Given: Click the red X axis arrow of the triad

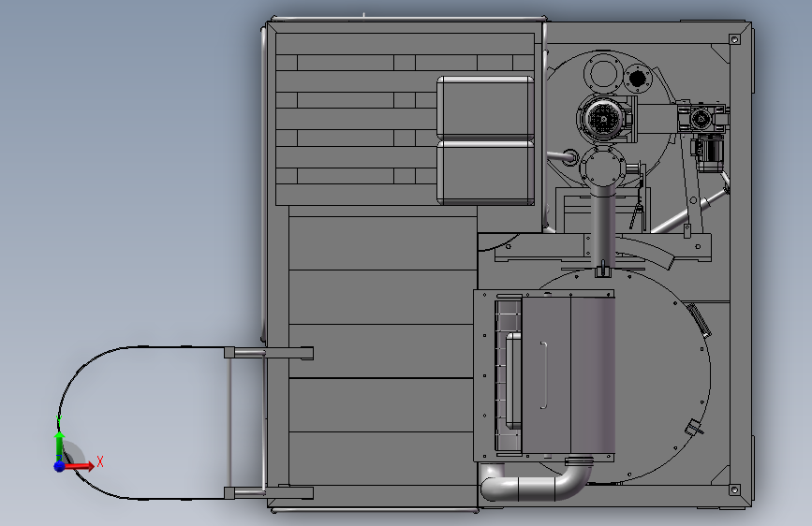Looking at the screenshot, I should click(x=80, y=466).
